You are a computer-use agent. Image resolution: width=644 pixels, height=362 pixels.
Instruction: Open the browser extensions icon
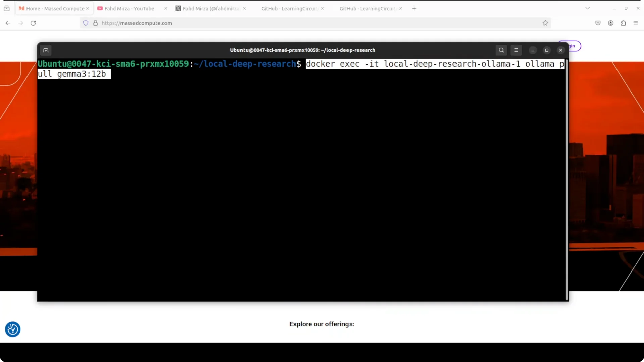click(623, 23)
